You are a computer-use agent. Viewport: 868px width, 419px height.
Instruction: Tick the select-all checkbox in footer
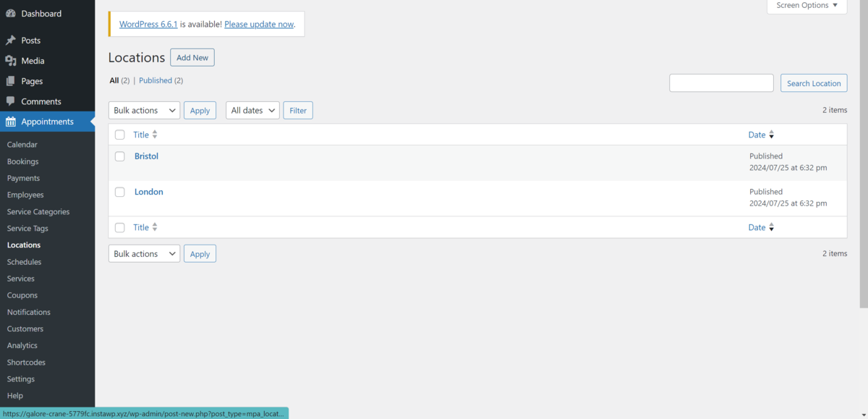coord(120,227)
